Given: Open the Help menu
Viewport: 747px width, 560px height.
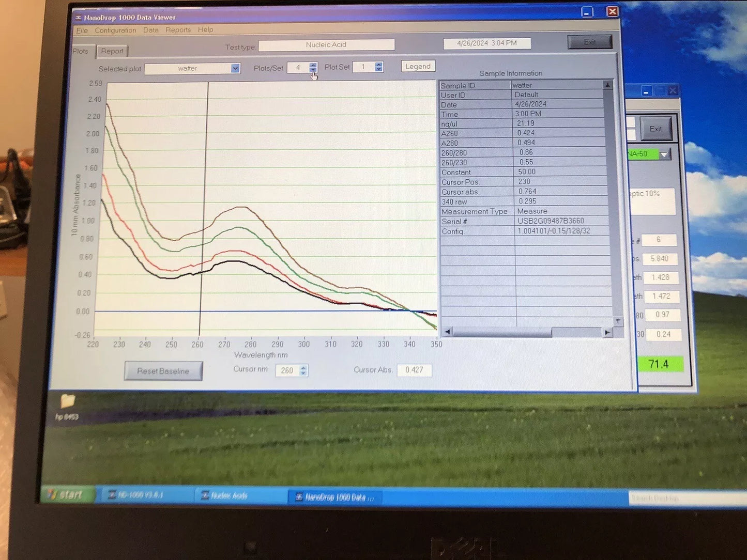Looking at the screenshot, I should pos(205,29).
